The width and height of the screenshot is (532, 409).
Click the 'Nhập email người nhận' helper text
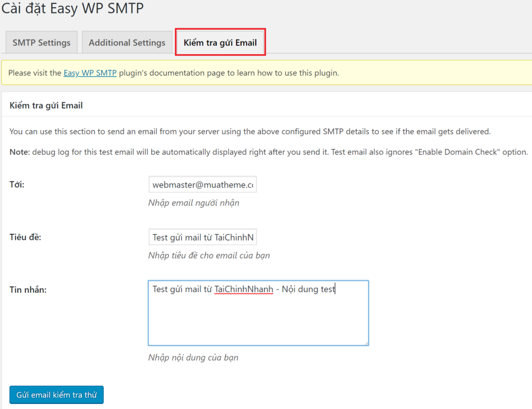click(x=194, y=203)
